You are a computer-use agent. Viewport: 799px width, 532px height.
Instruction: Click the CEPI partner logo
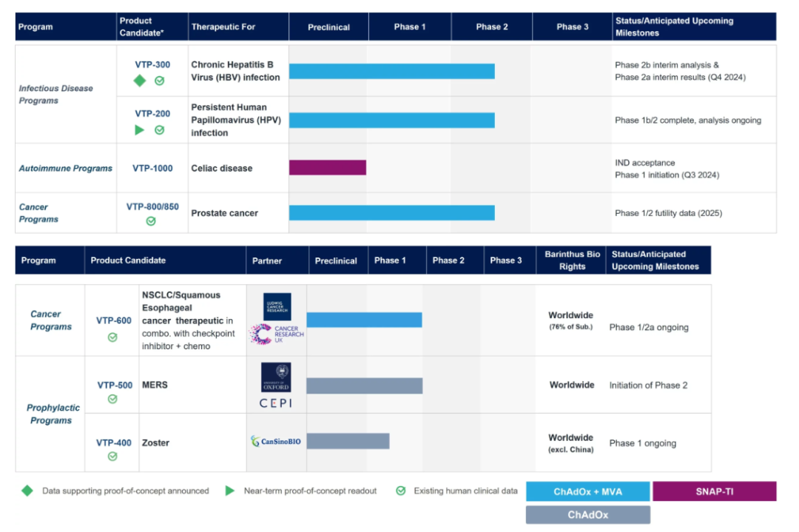click(276, 403)
